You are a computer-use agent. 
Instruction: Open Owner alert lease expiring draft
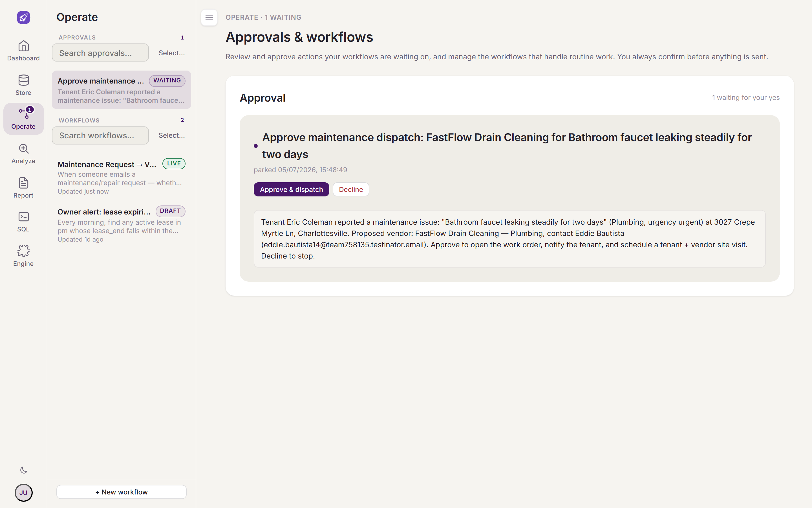(x=122, y=224)
